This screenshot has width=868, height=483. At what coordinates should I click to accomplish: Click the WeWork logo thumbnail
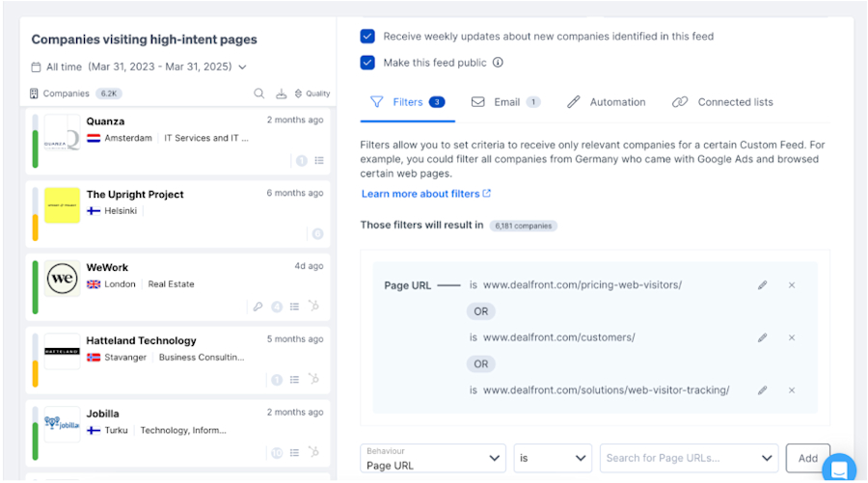point(62,279)
